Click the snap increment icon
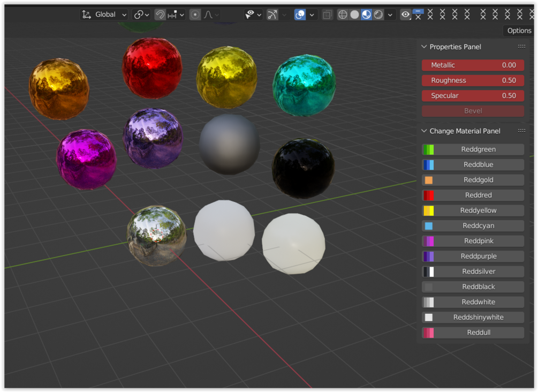This screenshot has width=538, height=392. [172, 14]
